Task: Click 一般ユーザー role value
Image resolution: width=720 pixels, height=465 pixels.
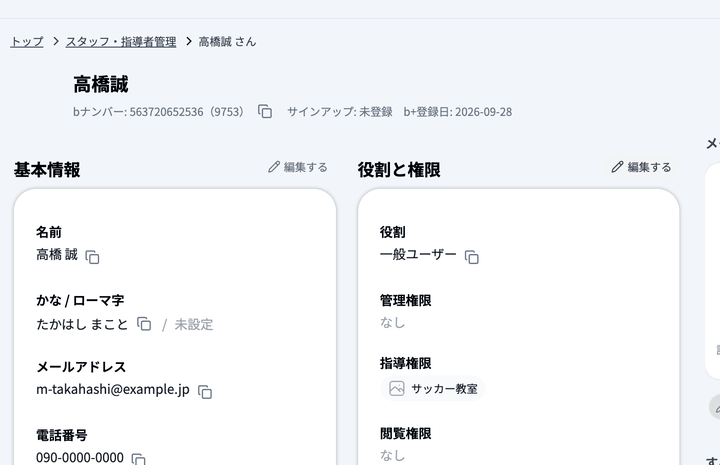Action: click(418, 254)
